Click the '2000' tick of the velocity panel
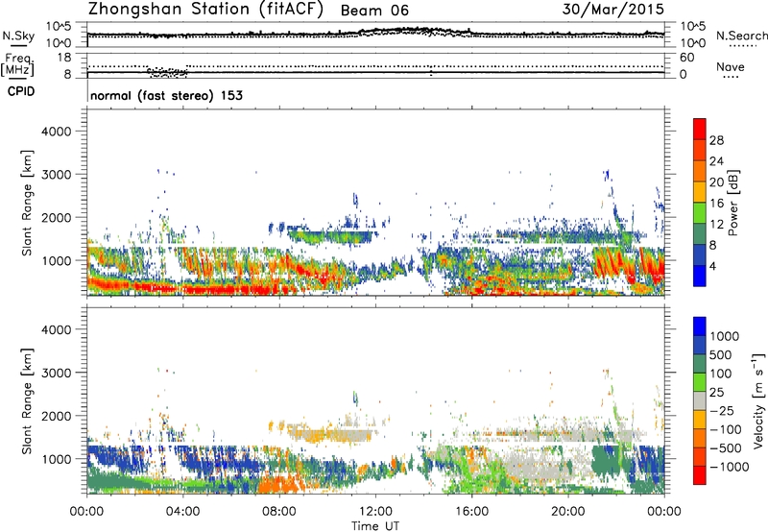The image size is (768, 532). 57,416
